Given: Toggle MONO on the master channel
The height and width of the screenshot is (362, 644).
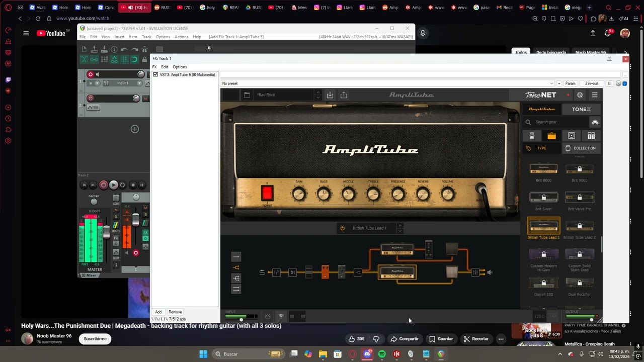Looking at the screenshot, I should pyautogui.click(x=116, y=198).
